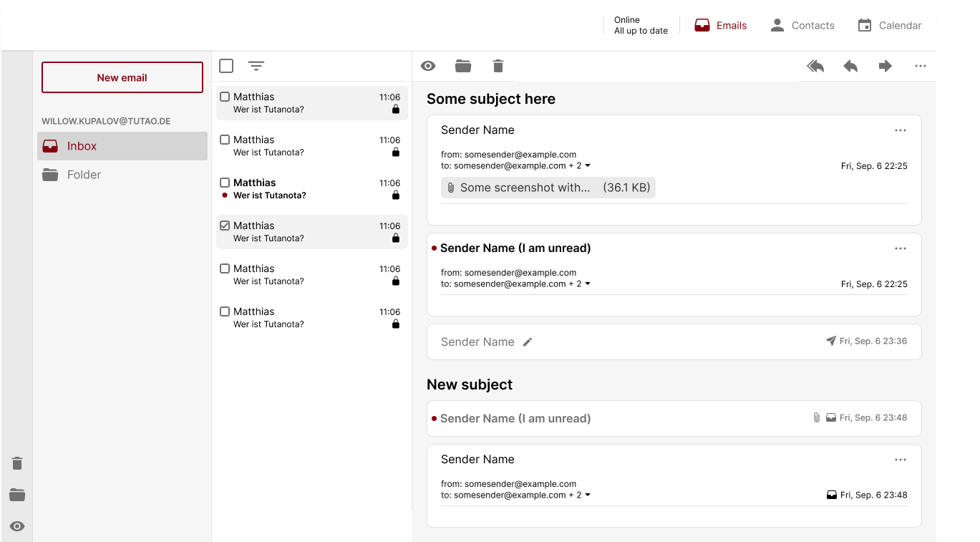Select all emails with the top checkbox
The height and width of the screenshot is (542, 980).
point(226,65)
